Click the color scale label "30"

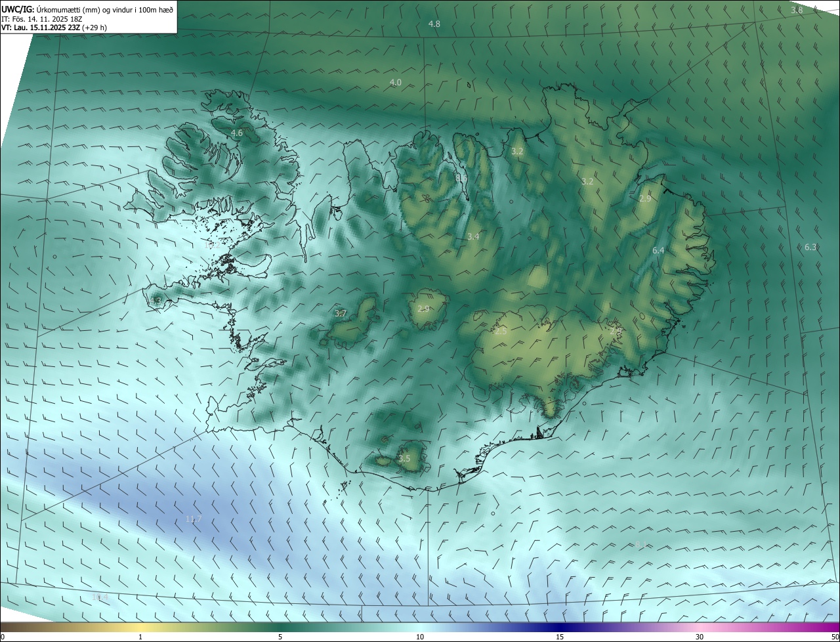tap(700, 637)
